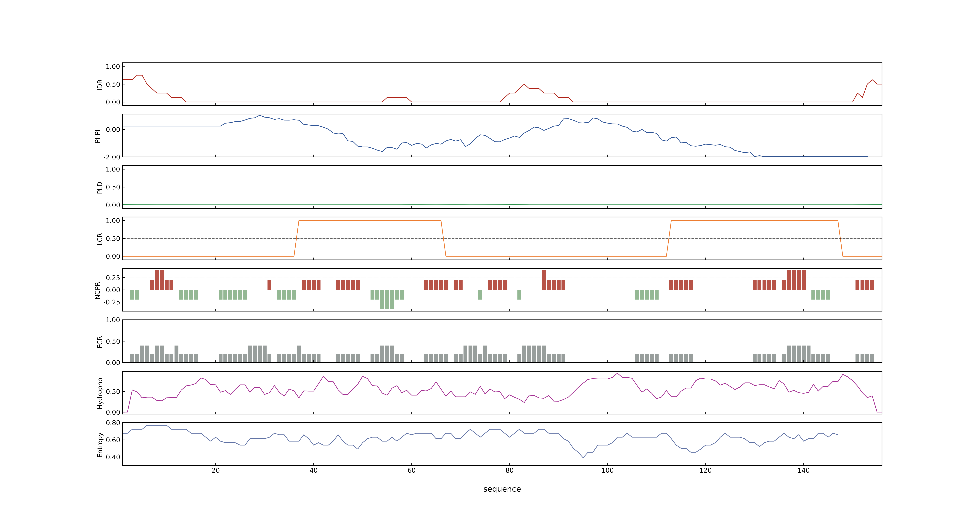Image resolution: width=980 pixels, height=523 pixels.
Task: Click x-axis tick label 100
Action: (x=608, y=470)
